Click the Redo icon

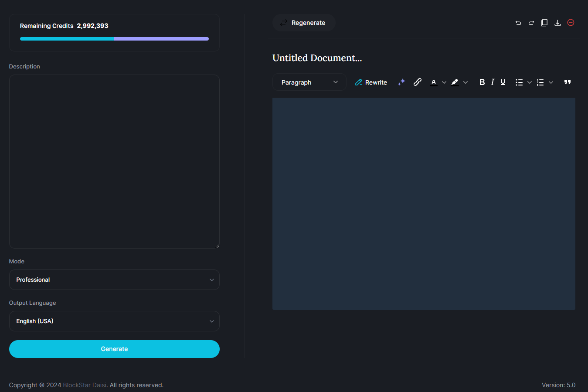pos(531,23)
